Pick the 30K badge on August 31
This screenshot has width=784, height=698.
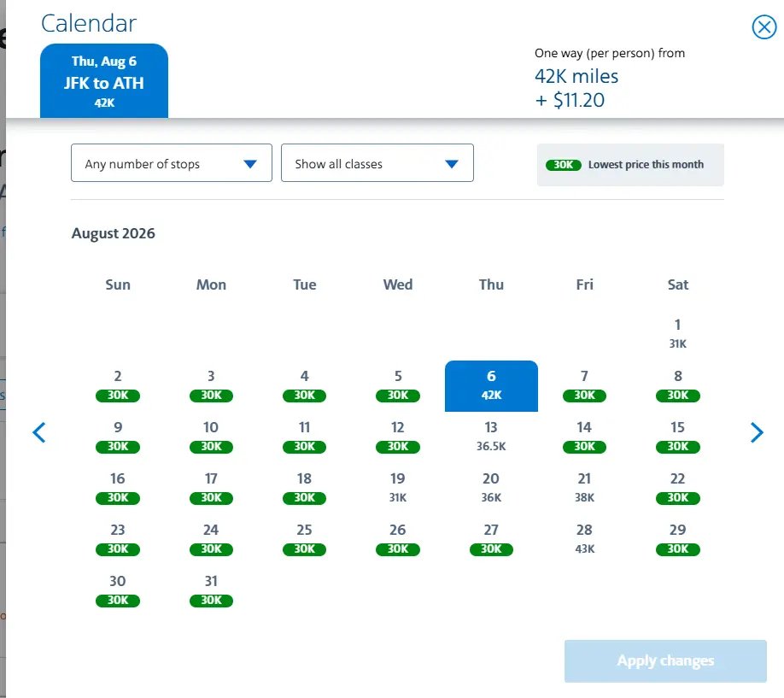click(x=211, y=601)
